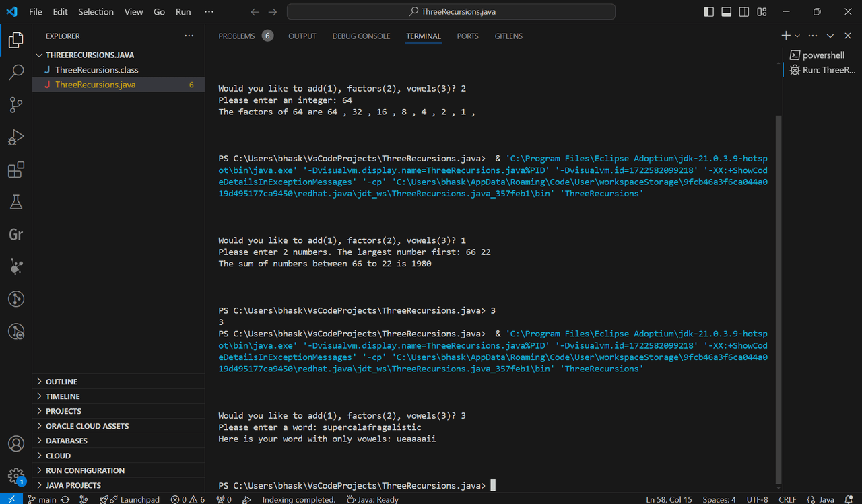Open the Run and Debug view
Image resolution: width=862 pixels, height=504 pixels.
coord(15,137)
